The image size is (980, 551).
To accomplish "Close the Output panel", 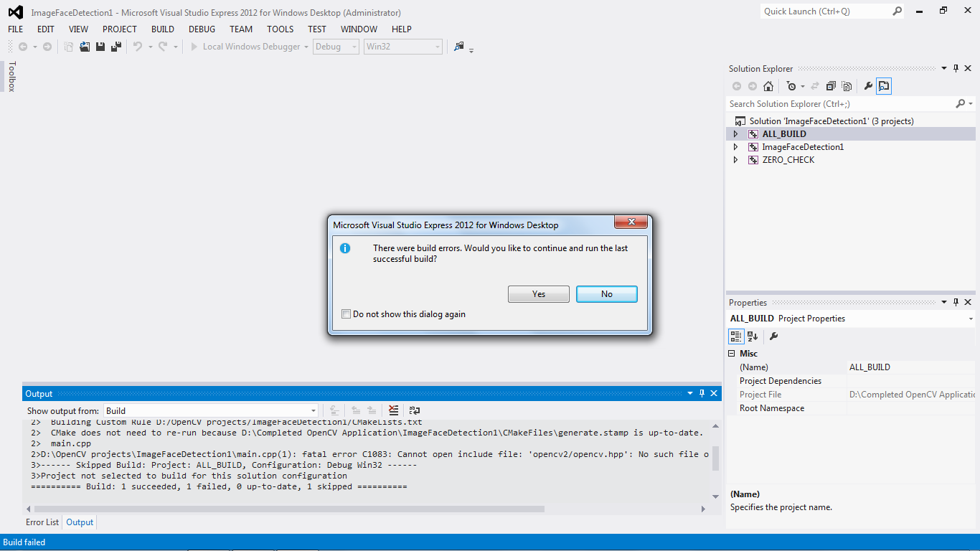I will 714,393.
